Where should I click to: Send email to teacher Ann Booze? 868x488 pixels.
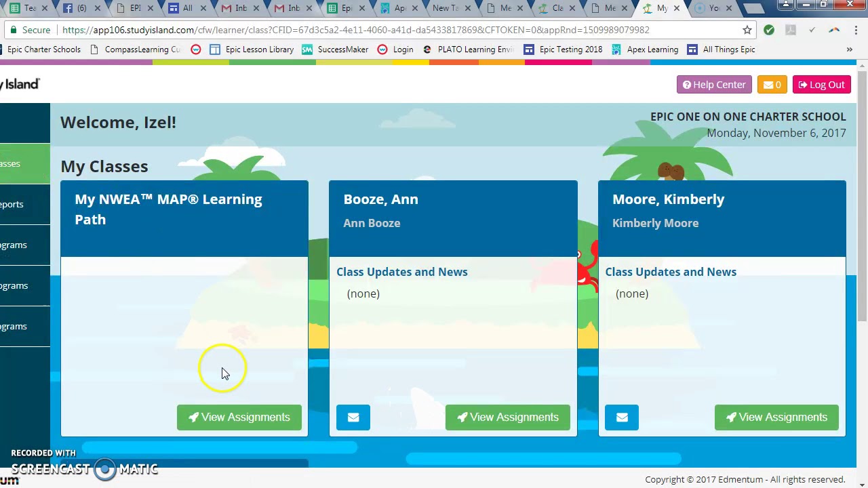pyautogui.click(x=353, y=418)
